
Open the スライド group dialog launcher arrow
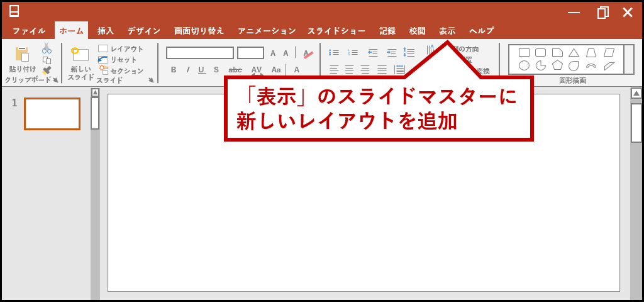tap(151, 80)
